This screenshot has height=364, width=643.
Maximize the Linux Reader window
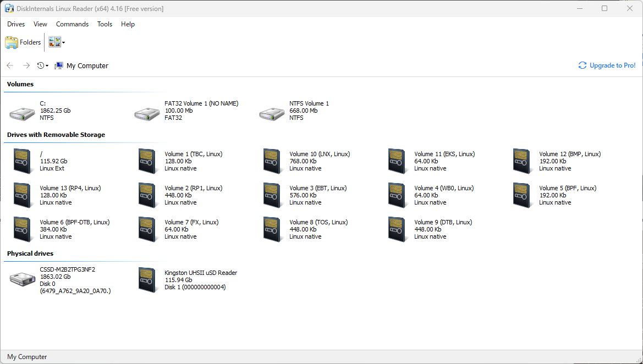[x=604, y=8]
